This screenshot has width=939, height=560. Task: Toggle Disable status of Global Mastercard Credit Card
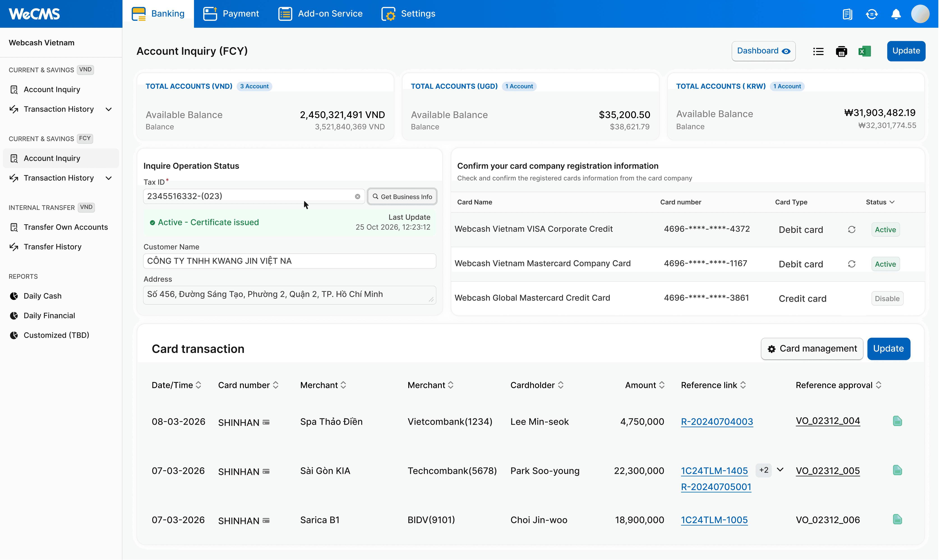click(887, 298)
